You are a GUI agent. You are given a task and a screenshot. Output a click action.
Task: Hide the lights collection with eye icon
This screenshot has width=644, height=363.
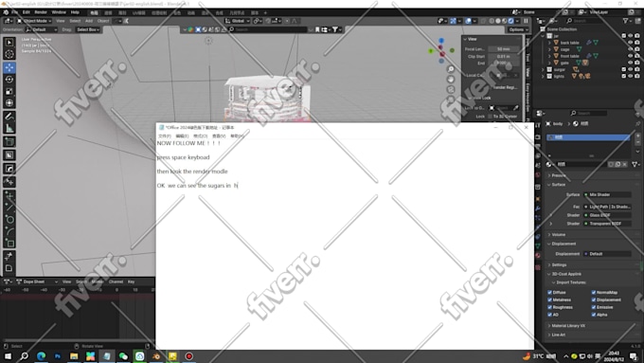pyautogui.click(x=631, y=76)
